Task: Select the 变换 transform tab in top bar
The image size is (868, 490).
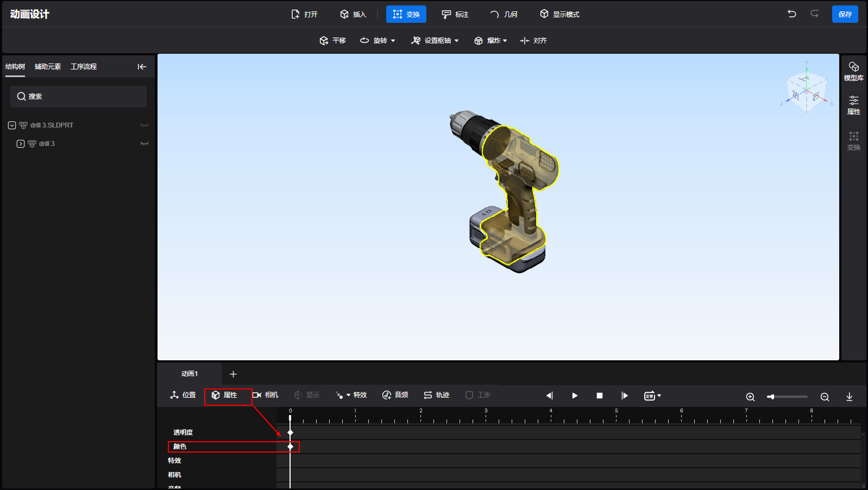Action: pos(406,14)
